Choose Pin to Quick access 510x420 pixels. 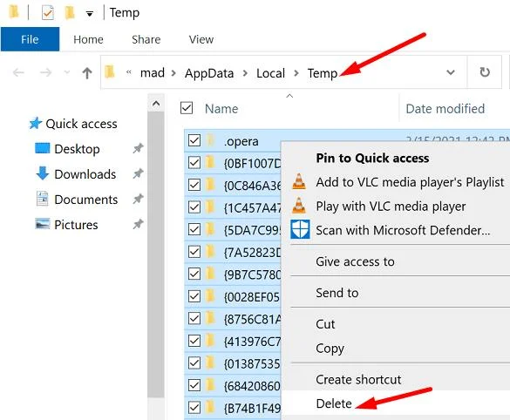pyautogui.click(x=372, y=159)
